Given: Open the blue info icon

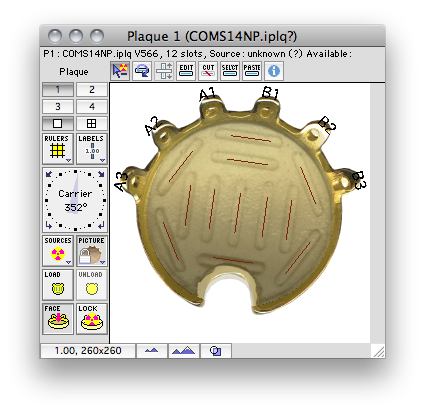Looking at the screenshot, I should [x=274, y=71].
